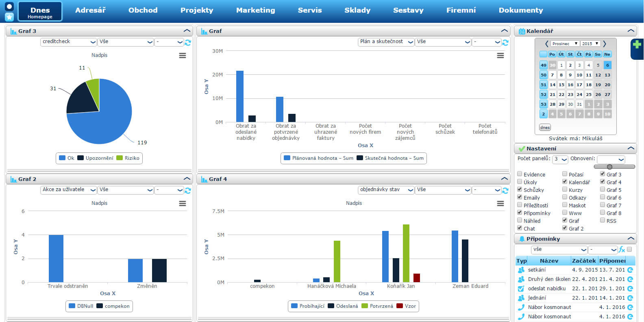The image size is (644, 322).
Task: Open the chart export menu in Graf panel
Action: coord(500,56)
